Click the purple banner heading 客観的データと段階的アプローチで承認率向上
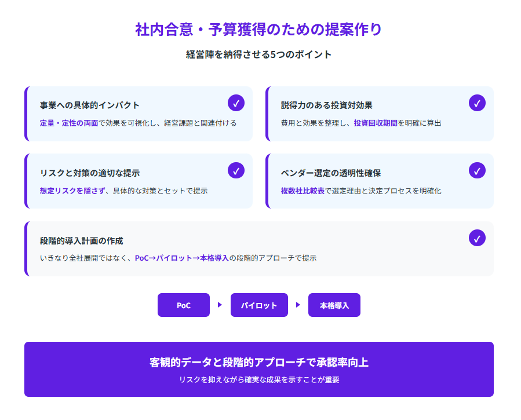Screen dimensions: 521x420 tap(258, 363)
